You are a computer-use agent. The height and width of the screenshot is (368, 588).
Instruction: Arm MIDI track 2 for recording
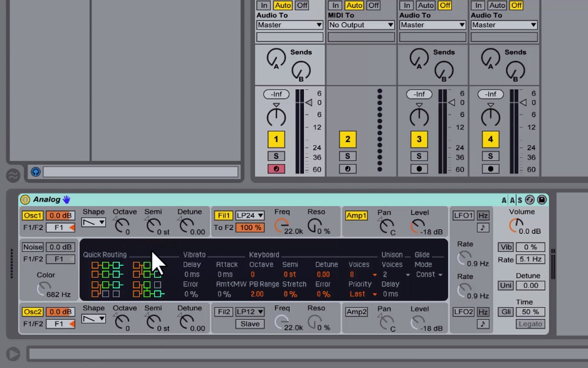tap(347, 169)
